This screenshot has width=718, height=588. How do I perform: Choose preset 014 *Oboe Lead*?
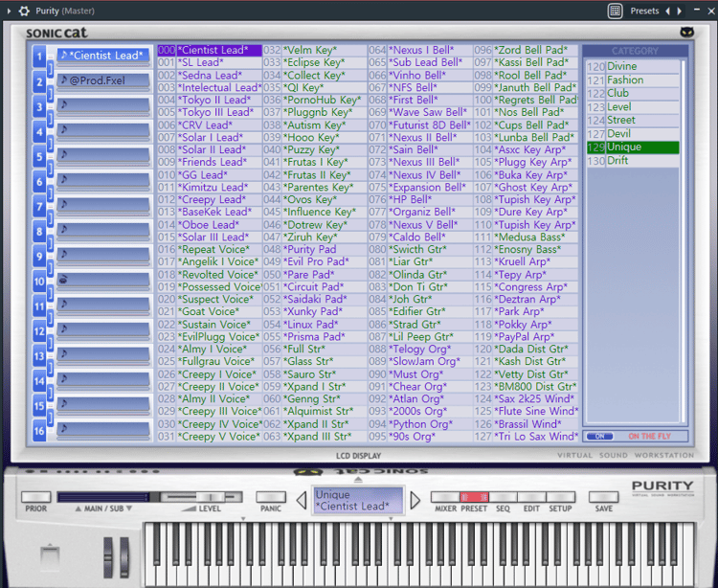point(210,224)
